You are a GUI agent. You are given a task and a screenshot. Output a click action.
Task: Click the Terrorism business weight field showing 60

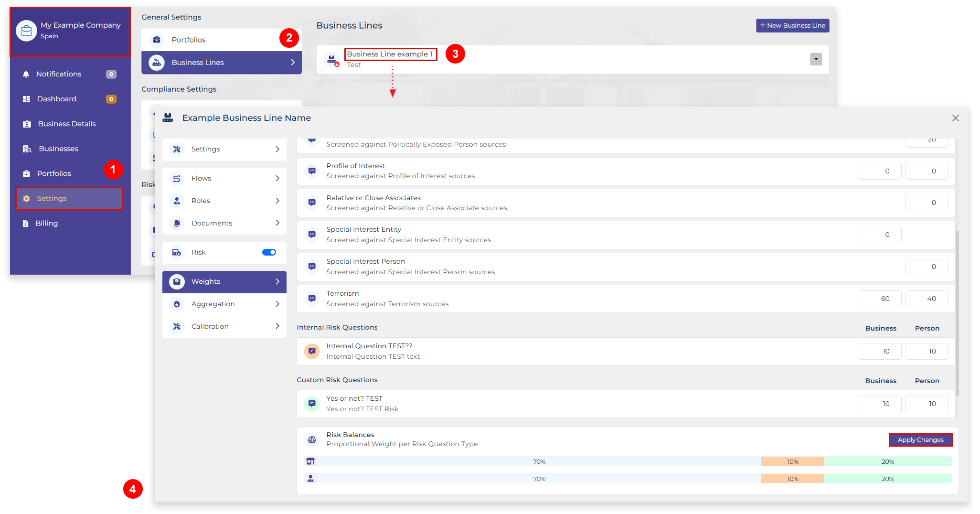880,299
